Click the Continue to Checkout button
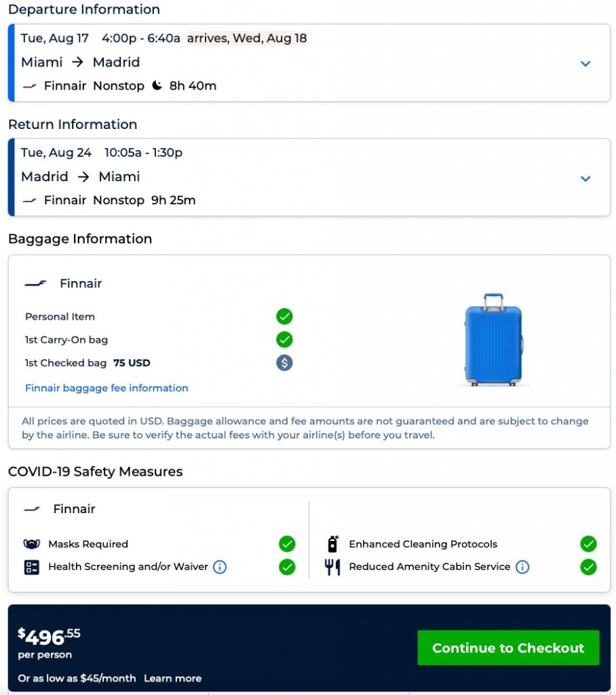616x695 pixels. click(x=508, y=647)
